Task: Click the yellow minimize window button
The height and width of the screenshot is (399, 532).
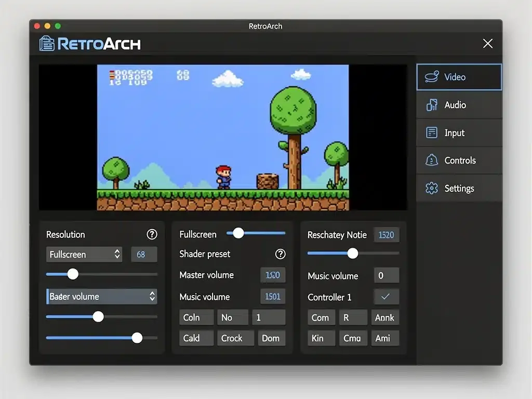Action: [x=47, y=26]
